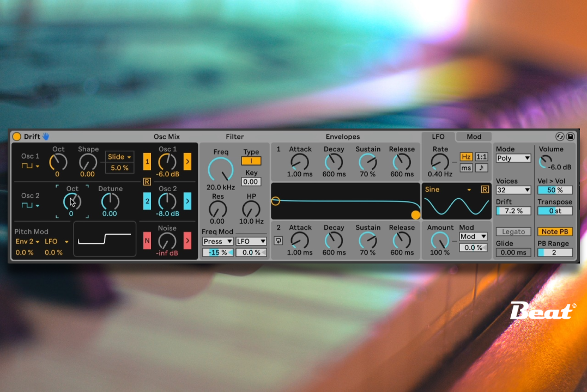
Task: Click the blue hand icon beside Drift
Action: click(46, 137)
